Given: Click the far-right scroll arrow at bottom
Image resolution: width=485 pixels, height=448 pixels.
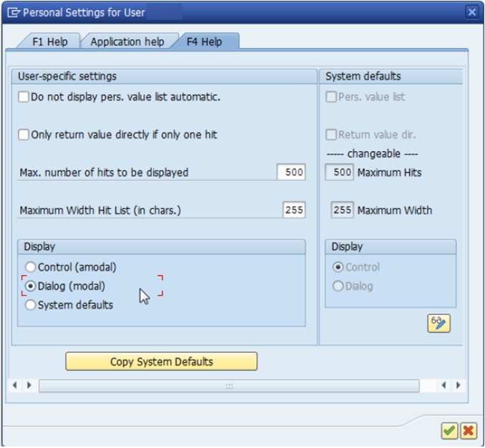Looking at the screenshot, I should pos(458,386).
